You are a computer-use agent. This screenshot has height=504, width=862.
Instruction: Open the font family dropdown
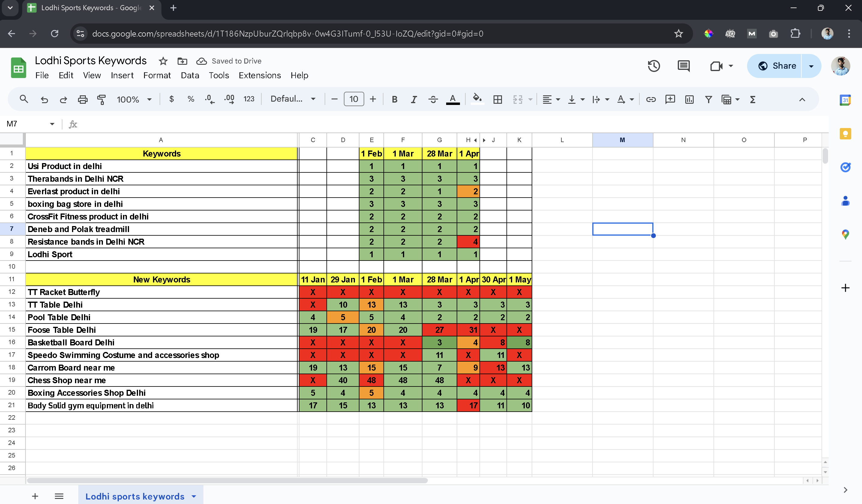pos(293,99)
